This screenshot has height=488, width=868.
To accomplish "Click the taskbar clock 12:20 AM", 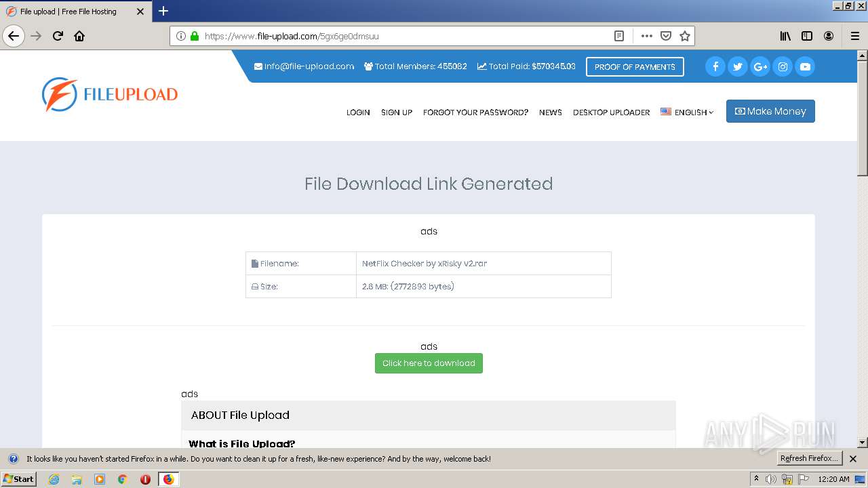I will tap(833, 479).
